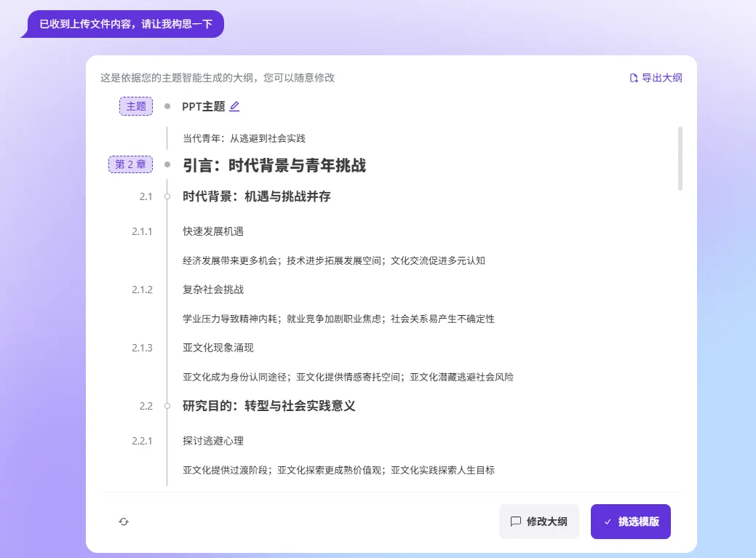756x558 pixels.
Task: Click the outline vertical scrollbar thumb
Action: (x=680, y=159)
